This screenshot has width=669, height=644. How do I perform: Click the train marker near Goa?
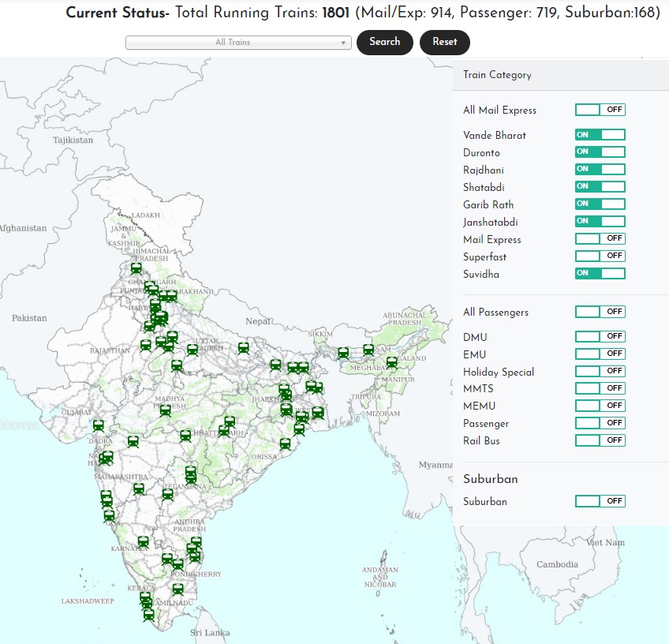click(109, 516)
